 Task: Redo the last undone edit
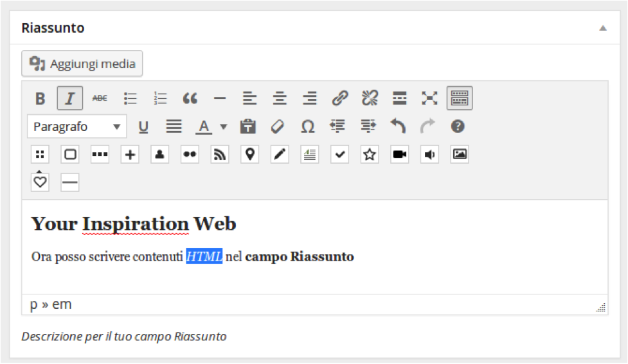pyautogui.click(x=427, y=126)
